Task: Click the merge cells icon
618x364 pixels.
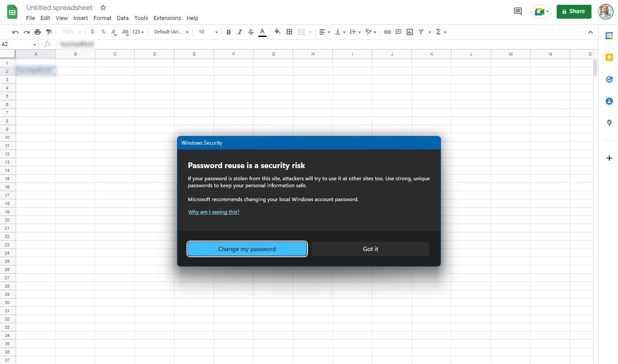Action: click(x=301, y=32)
